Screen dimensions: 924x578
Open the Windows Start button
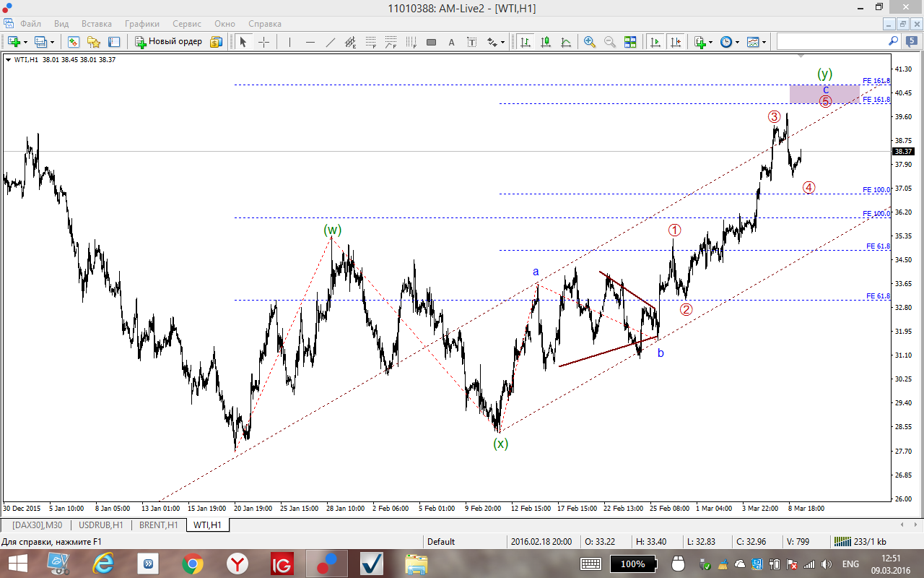17,564
